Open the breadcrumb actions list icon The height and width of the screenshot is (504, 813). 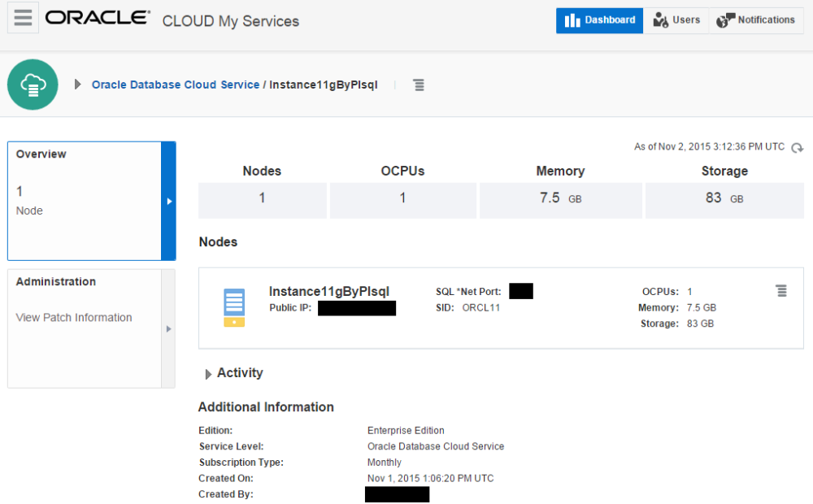click(419, 85)
